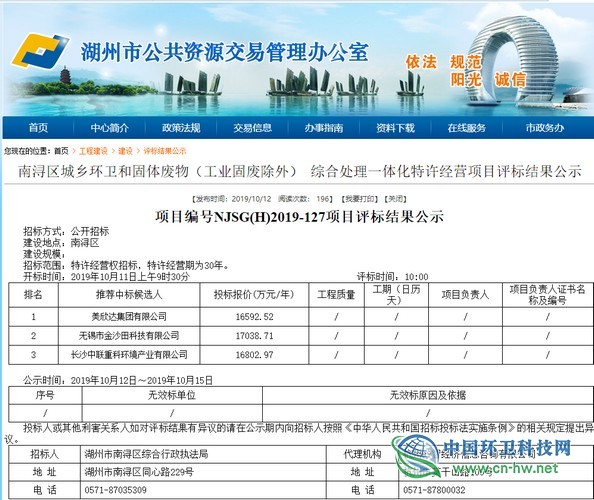The height and width of the screenshot is (500, 594).
Task: Select the 办事指南 navigation item
Action: click(324, 128)
